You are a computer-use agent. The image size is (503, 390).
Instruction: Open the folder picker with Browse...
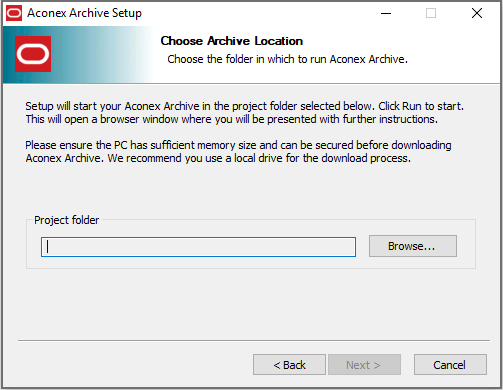(413, 246)
